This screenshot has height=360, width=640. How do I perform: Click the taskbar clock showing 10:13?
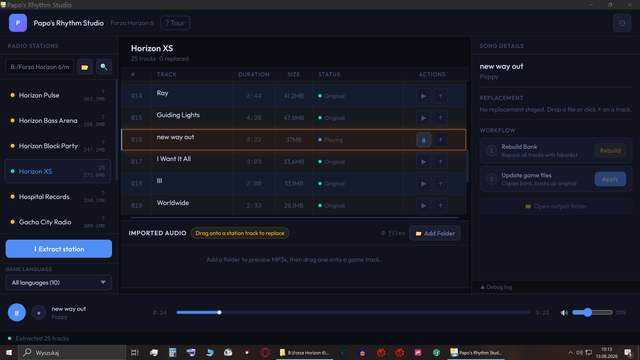coord(607,353)
